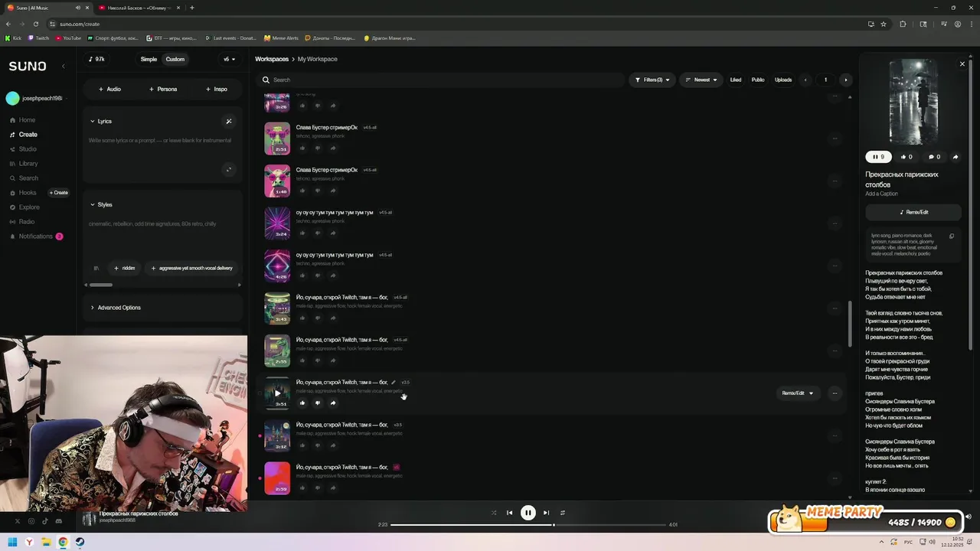Go to the Workspaces breadcrumb
Viewport: 980px width, 551px height.
pos(272,59)
